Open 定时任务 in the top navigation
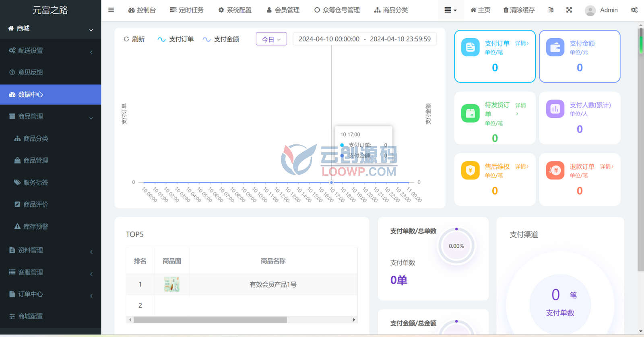644x337 pixels. click(187, 10)
